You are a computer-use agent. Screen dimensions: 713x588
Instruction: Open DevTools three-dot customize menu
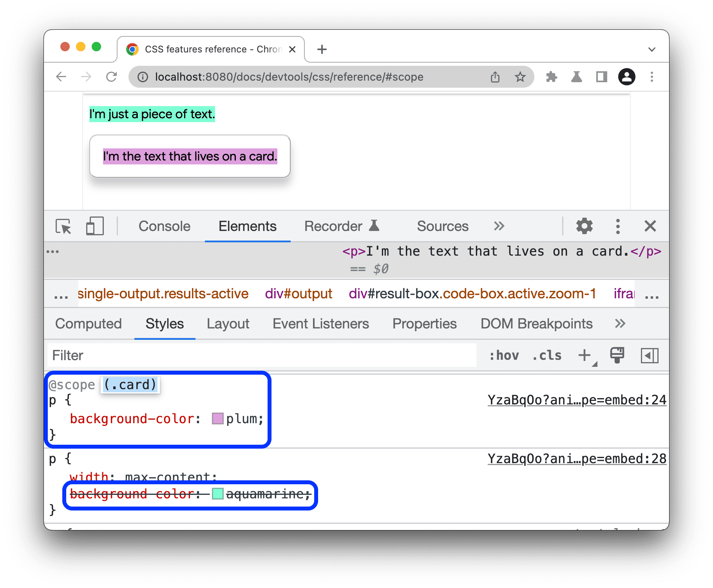(618, 226)
